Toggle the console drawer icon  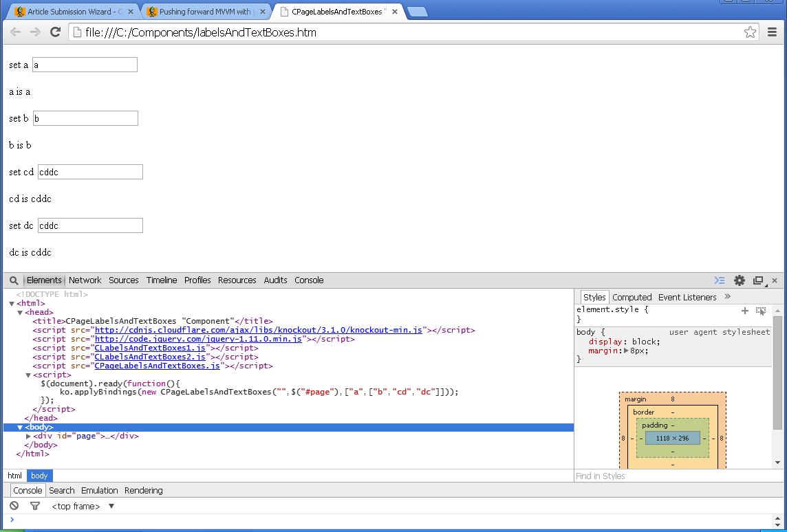(x=720, y=280)
